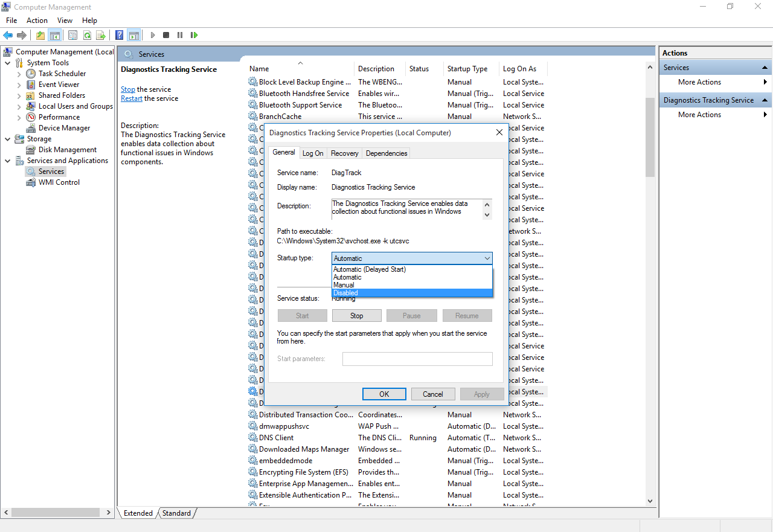The width and height of the screenshot is (773, 532).
Task: Cancel the Properties dialog
Action: [433, 394]
